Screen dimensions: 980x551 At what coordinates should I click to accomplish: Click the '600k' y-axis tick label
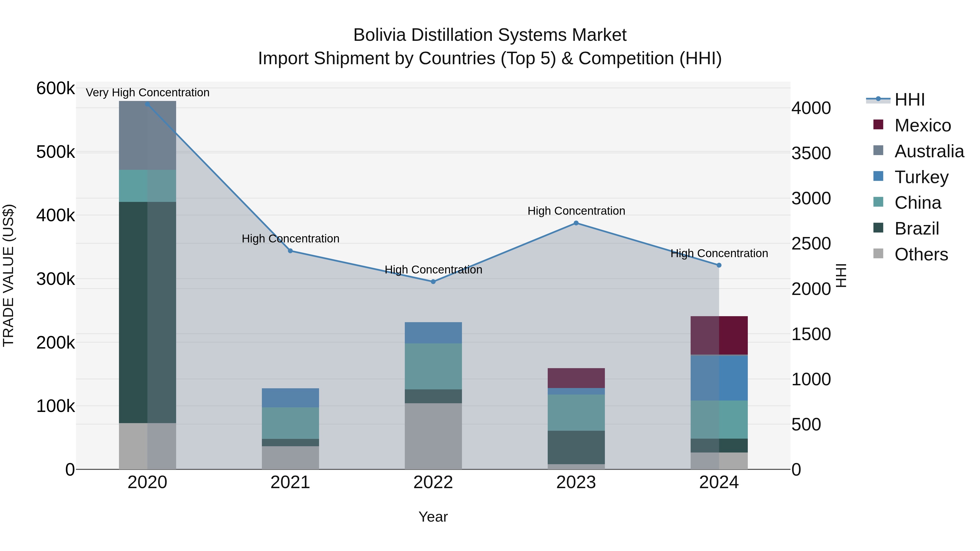click(56, 88)
